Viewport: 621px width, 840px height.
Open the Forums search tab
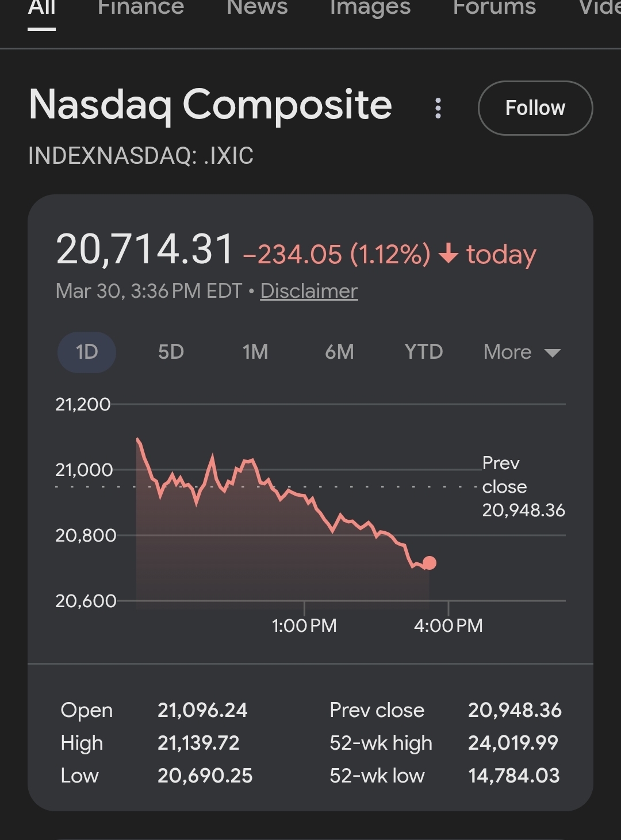pyautogui.click(x=494, y=8)
